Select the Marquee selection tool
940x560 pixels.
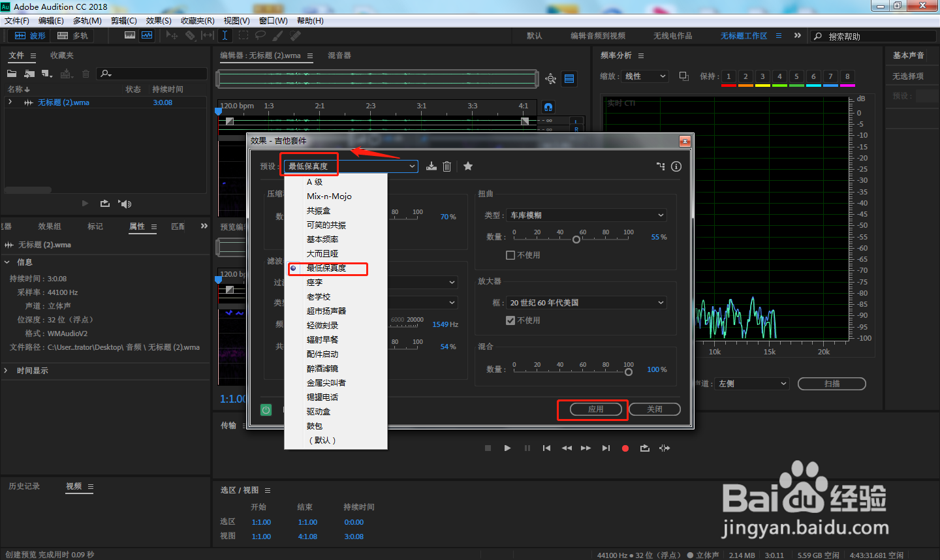point(243,35)
